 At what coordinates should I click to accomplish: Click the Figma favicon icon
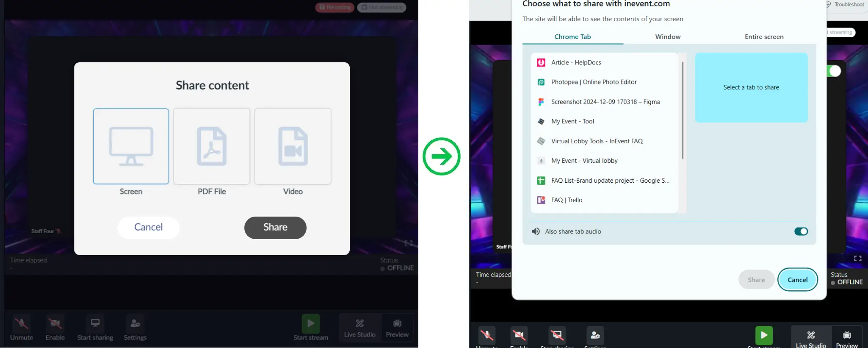tap(541, 102)
